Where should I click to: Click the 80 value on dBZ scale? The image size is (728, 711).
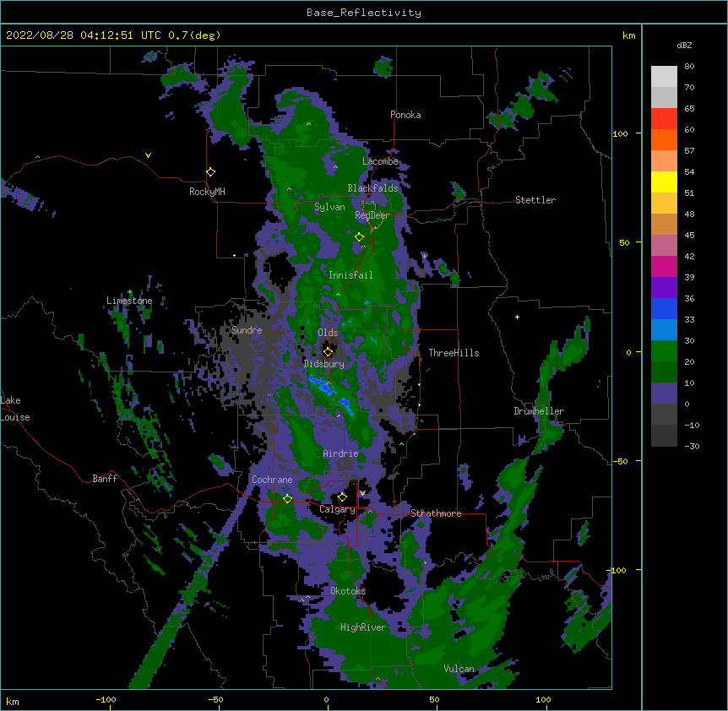coord(689,67)
